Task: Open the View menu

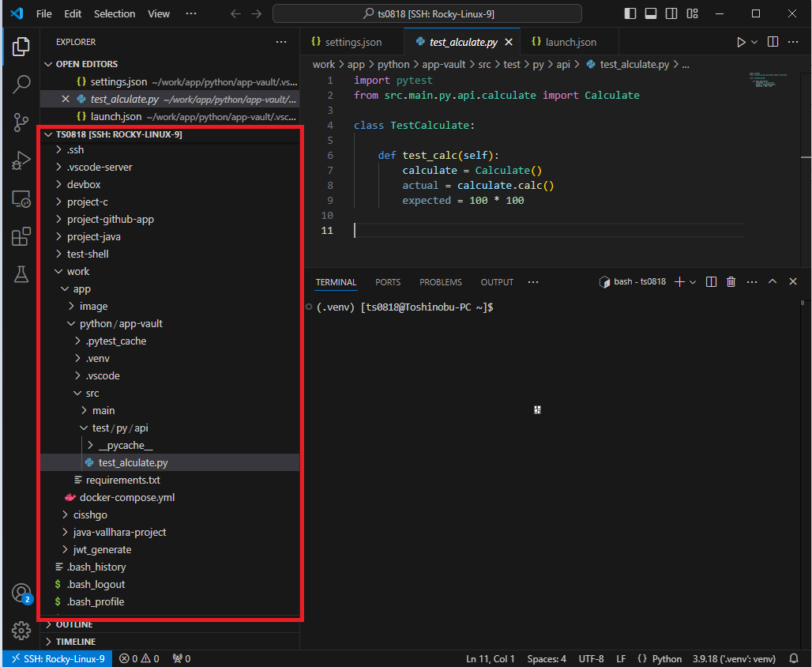Action: click(x=158, y=13)
